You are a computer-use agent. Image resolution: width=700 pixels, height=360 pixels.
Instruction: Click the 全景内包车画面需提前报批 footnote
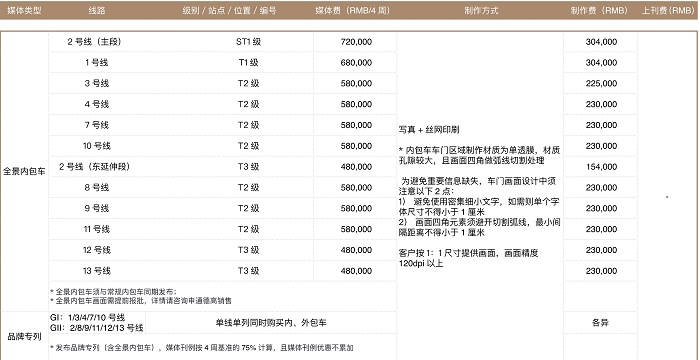tap(140, 301)
